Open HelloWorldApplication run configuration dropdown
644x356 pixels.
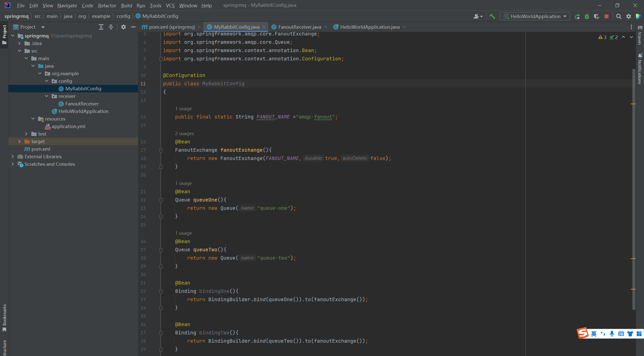[x=535, y=16]
